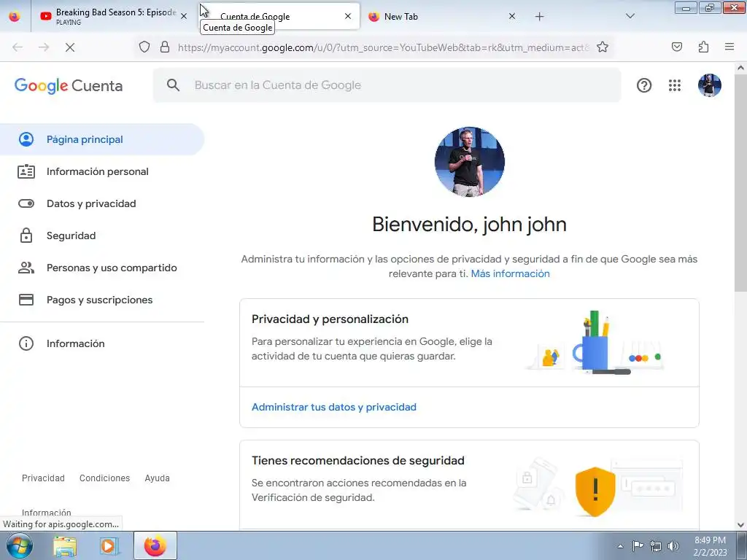The image size is (747, 560).
Task: Click the Firefox taskbar button
Action: [x=155, y=545]
